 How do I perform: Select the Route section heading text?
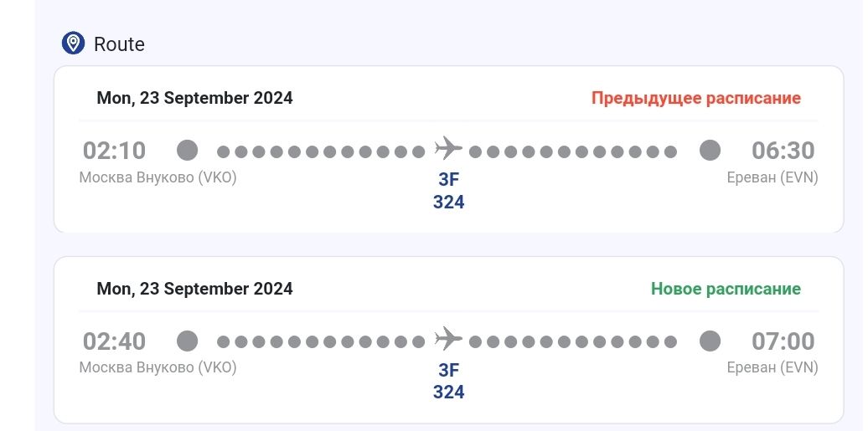pyautogui.click(x=119, y=44)
